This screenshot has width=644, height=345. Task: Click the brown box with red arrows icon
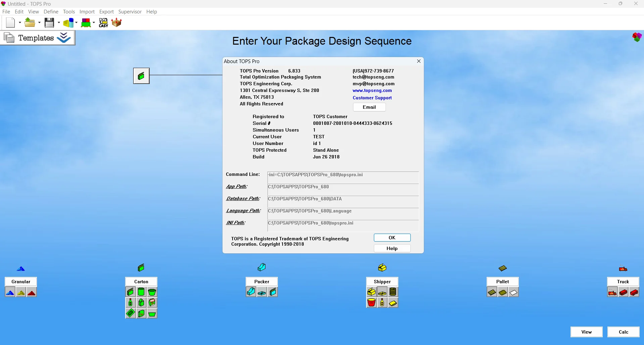[116, 22]
